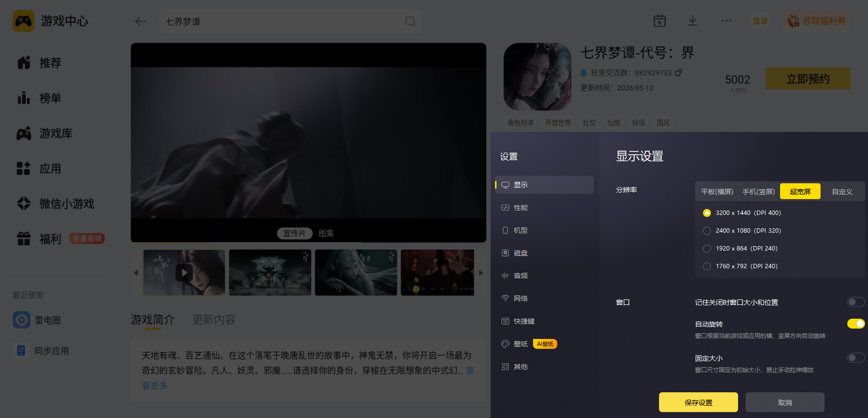
Task: Click the 开放世界 genre tag
Action: pos(558,123)
